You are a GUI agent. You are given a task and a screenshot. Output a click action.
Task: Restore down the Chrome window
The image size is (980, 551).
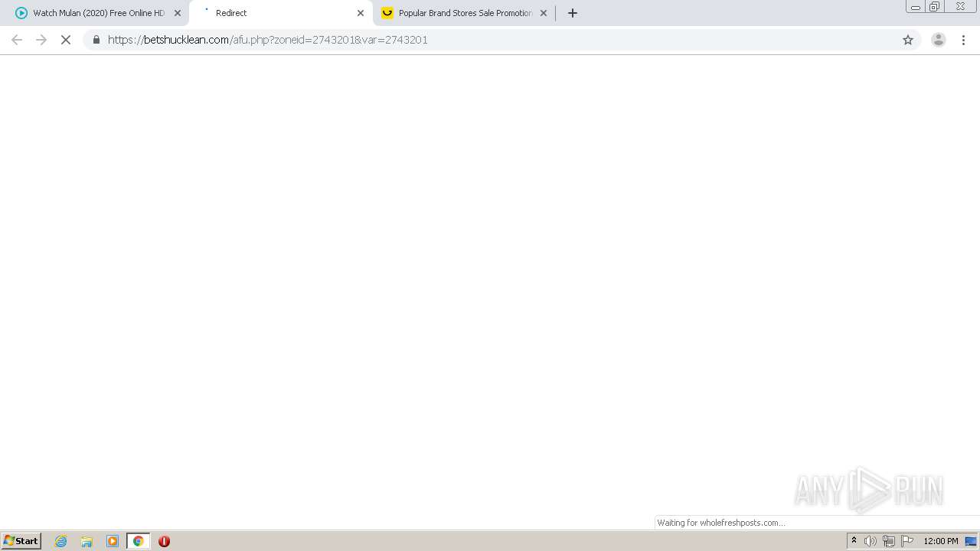(x=934, y=7)
